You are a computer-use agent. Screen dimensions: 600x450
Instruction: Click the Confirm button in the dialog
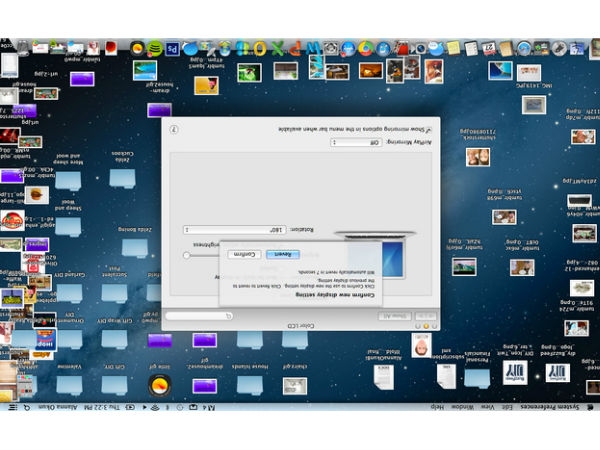pos(244,254)
